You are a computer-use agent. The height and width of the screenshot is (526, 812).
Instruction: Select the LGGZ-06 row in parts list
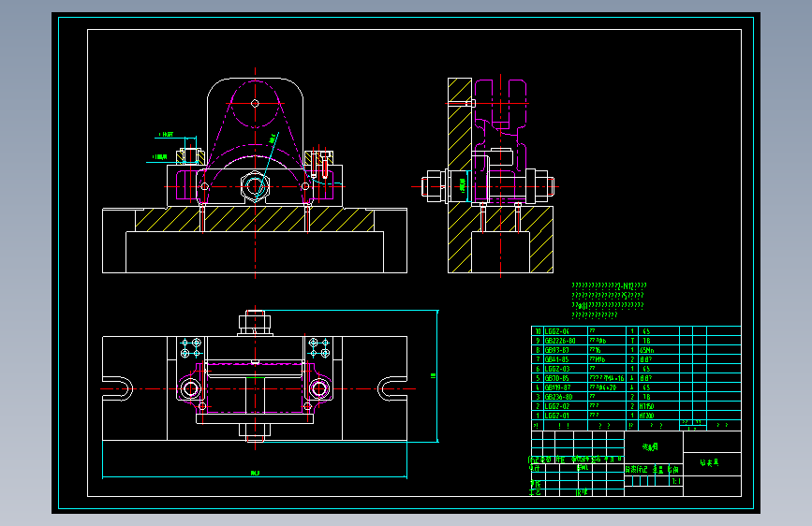coord(636,331)
